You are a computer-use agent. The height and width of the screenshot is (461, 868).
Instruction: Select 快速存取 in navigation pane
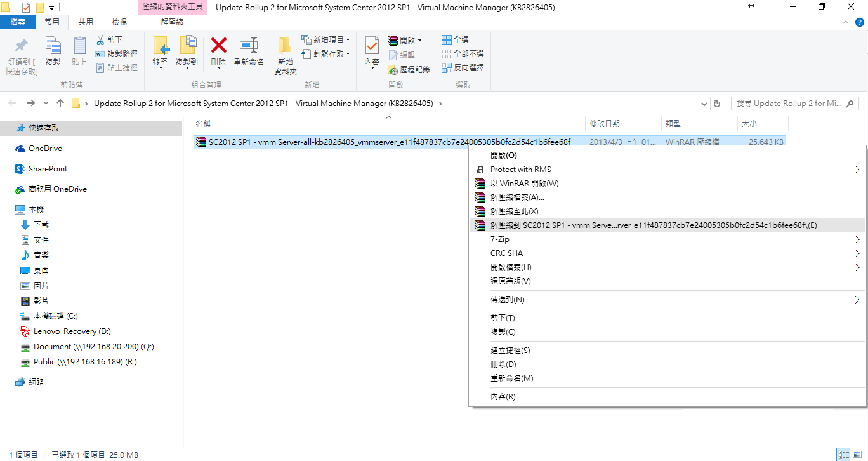coord(44,128)
